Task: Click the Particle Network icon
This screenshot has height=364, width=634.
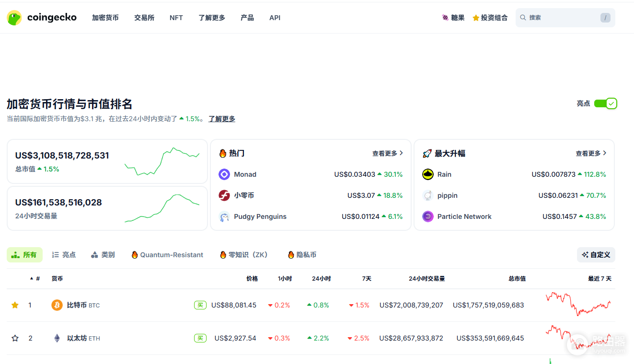Action: click(428, 216)
